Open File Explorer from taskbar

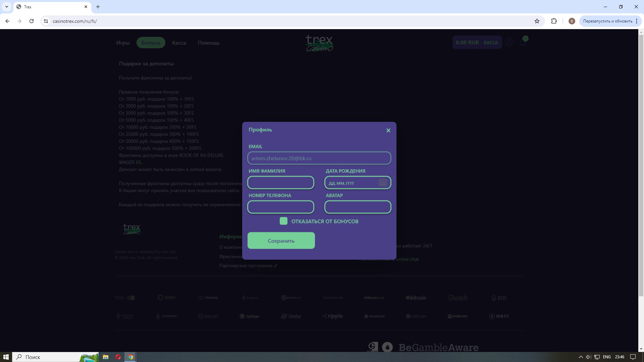(x=106, y=357)
